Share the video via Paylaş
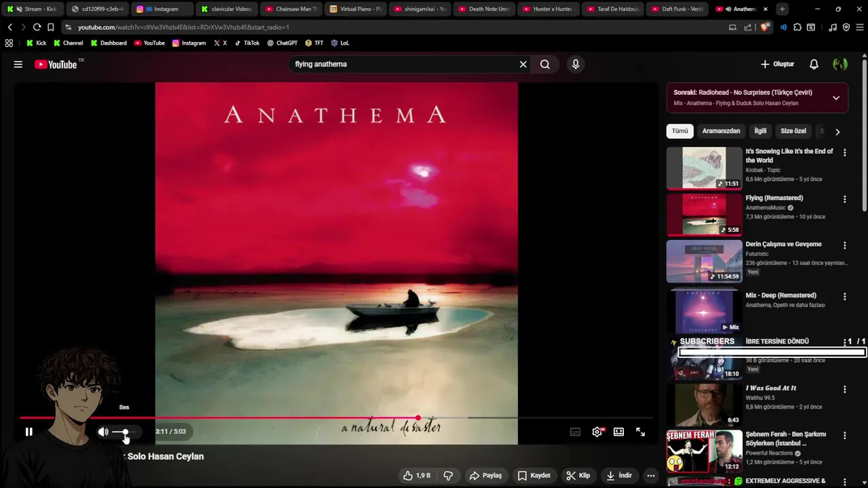The image size is (868, 488). [x=486, y=475]
